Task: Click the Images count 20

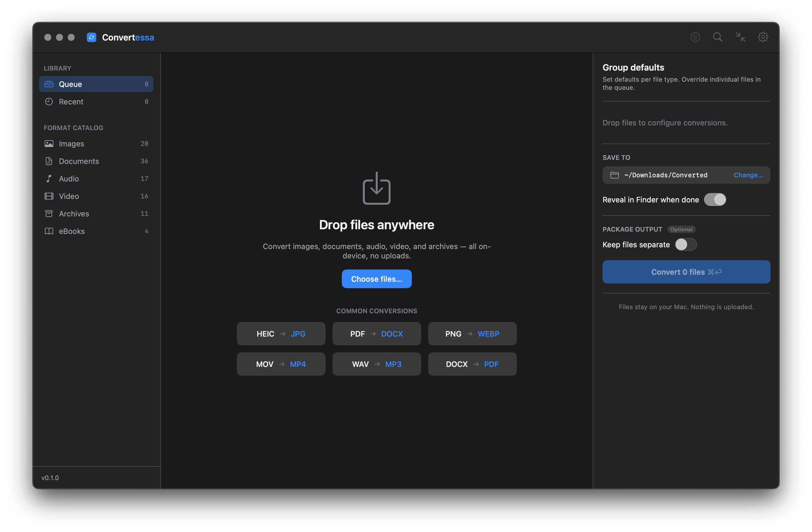Action: 144,144
